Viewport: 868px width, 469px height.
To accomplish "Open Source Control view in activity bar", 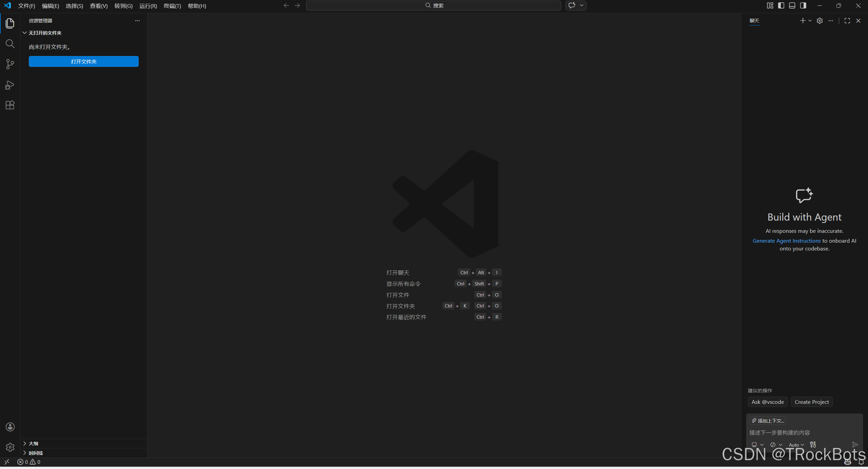I will tap(10, 64).
